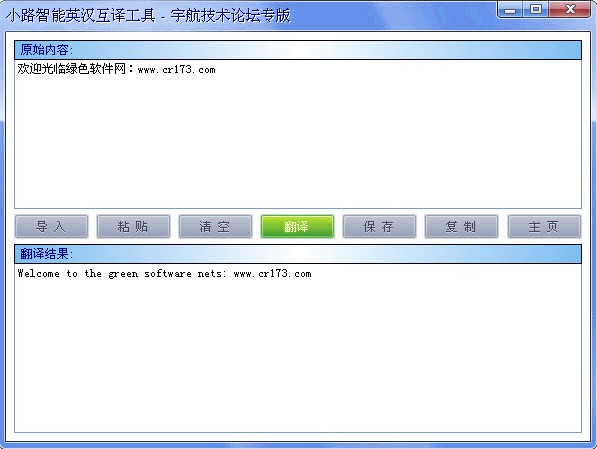597x449 pixels.
Task: Maximize the translator window
Action: point(536,10)
